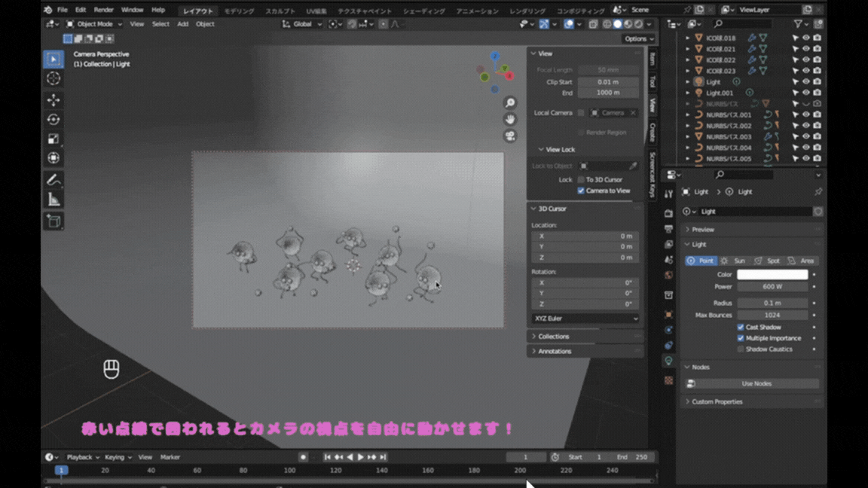
Task: Select the Rotate tool
Action: click(53, 120)
